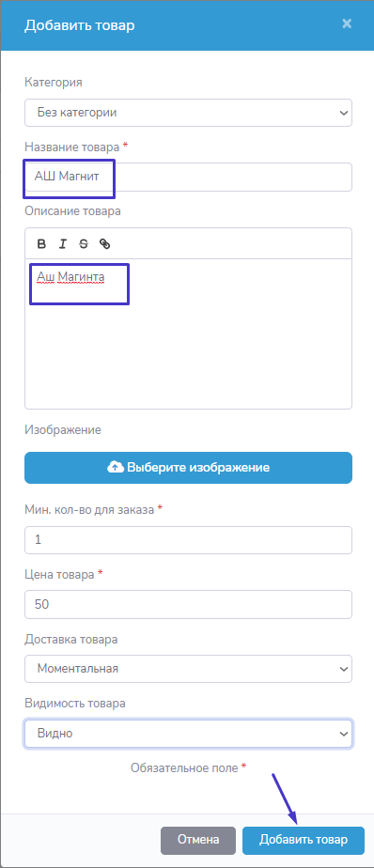Click the Описание товара label text
Viewport: 374px width, 868px height.
(x=72, y=211)
